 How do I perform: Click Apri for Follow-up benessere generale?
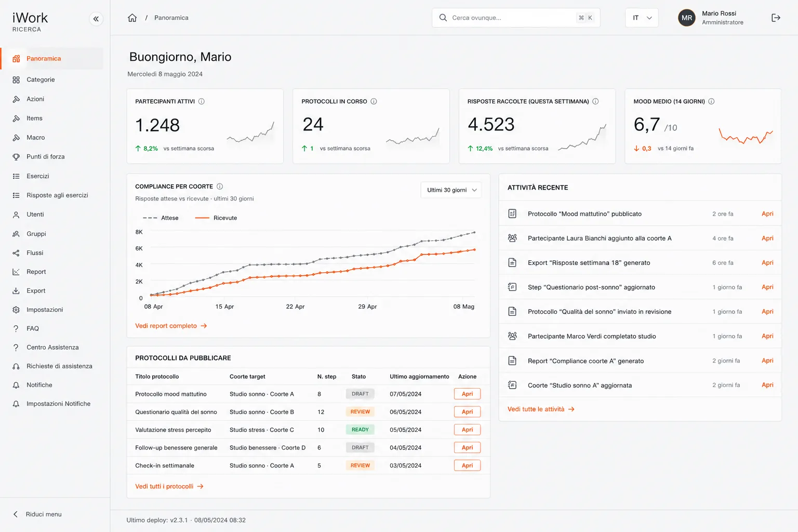(x=467, y=447)
